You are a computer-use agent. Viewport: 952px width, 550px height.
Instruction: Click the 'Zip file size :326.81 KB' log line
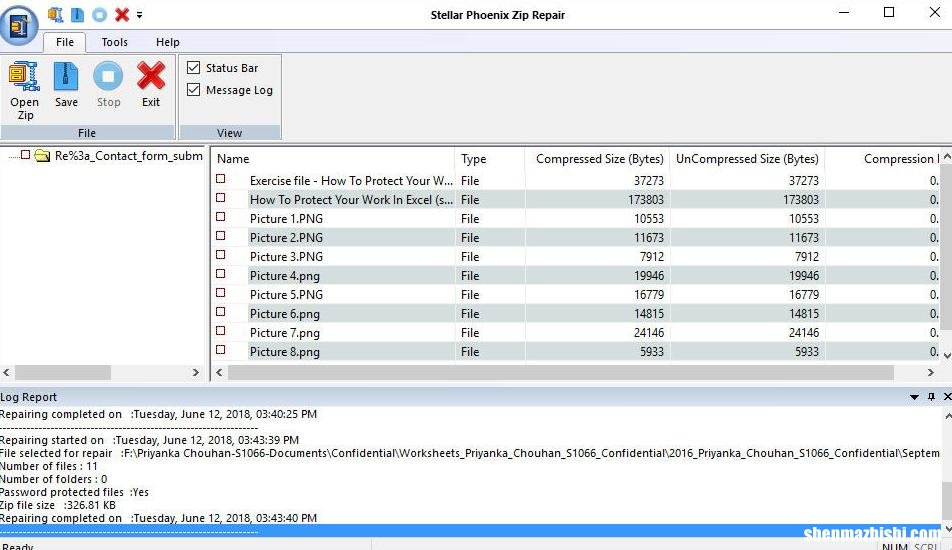pyautogui.click(x=58, y=505)
